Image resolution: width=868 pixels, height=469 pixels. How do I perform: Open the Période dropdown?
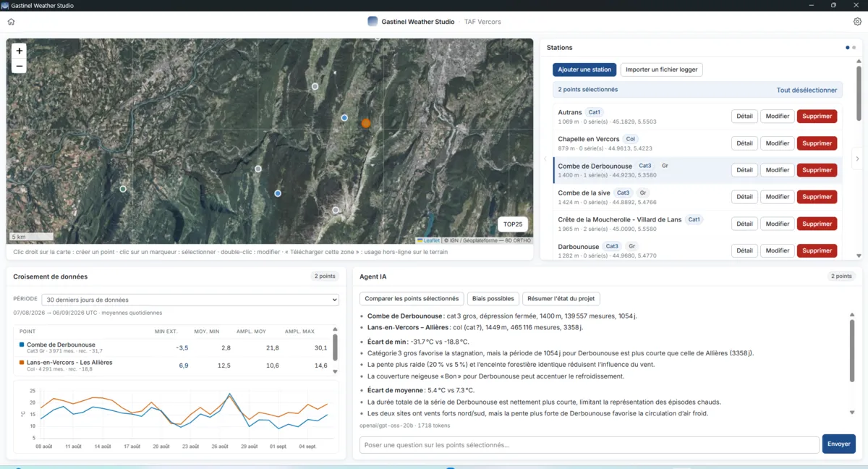[x=190, y=300]
